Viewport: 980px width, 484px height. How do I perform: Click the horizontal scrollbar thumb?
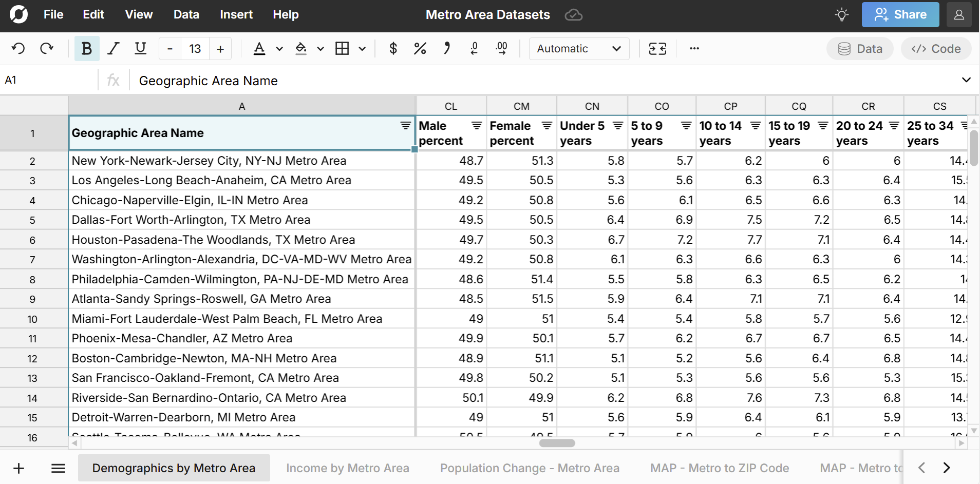557,443
